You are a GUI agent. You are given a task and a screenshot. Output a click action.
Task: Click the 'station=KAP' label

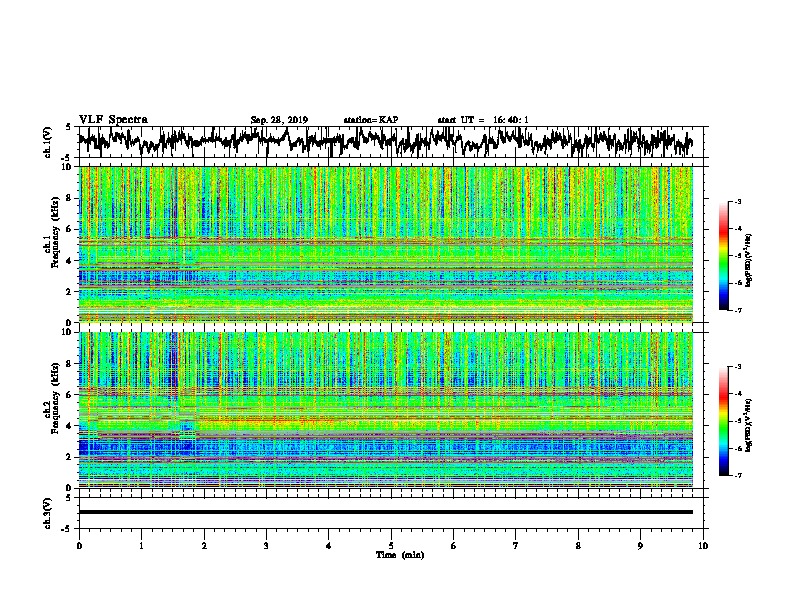(x=371, y=120)
